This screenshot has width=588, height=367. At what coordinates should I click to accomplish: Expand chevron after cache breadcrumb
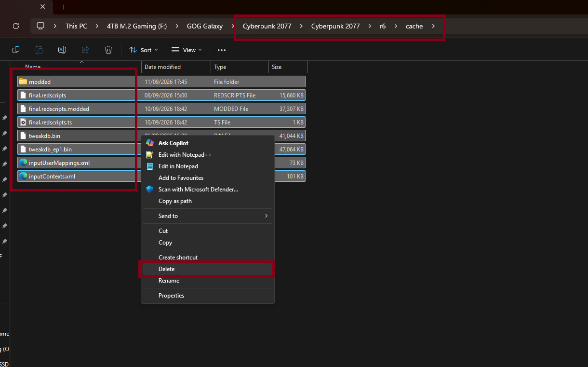click(x=433, y=26)
